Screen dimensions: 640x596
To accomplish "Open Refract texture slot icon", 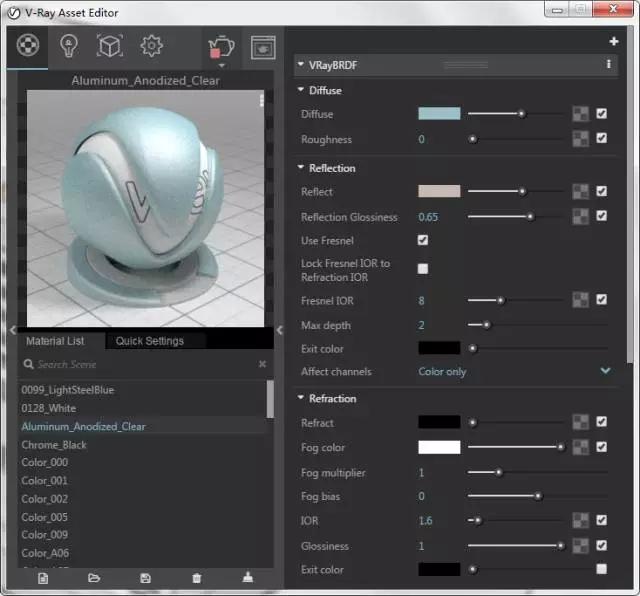I will (580, 422).
